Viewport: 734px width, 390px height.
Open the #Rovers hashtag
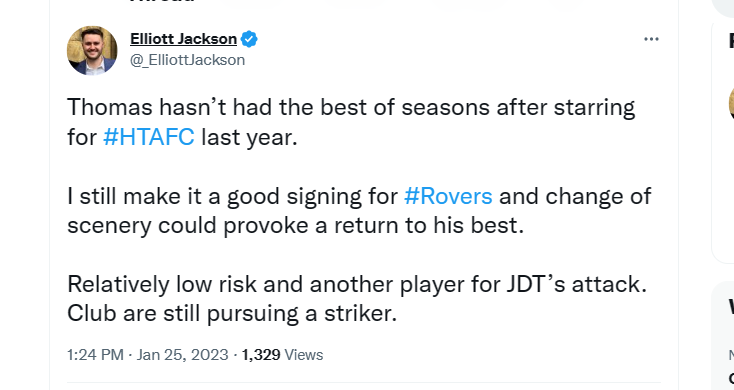[x=448, y=196]
